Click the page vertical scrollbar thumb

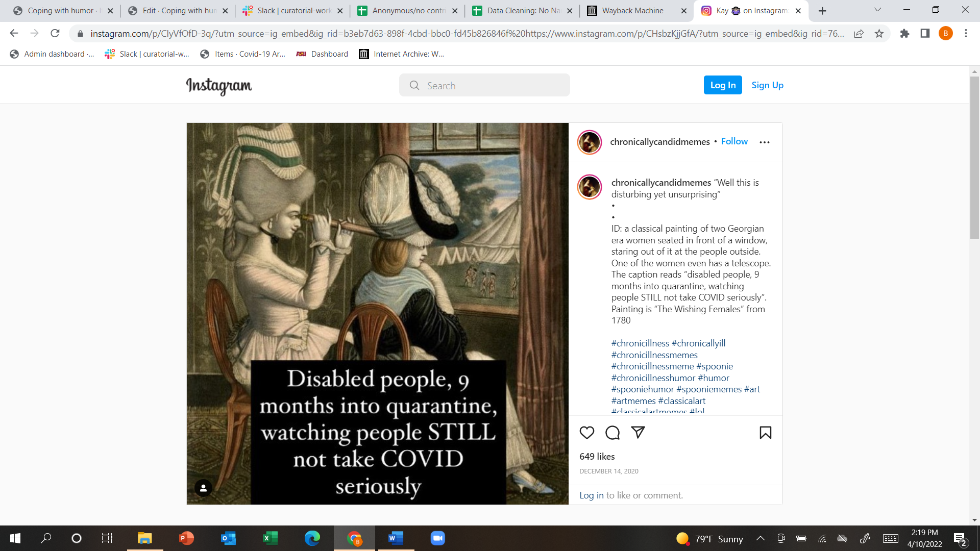[974, 157]
